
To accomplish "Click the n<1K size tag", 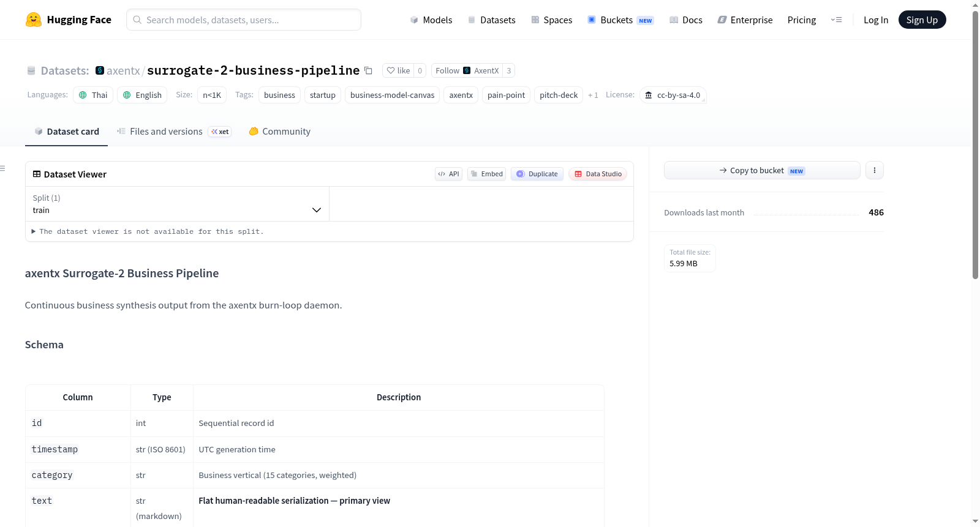I will pyautogui.click(x=212, y=95).
